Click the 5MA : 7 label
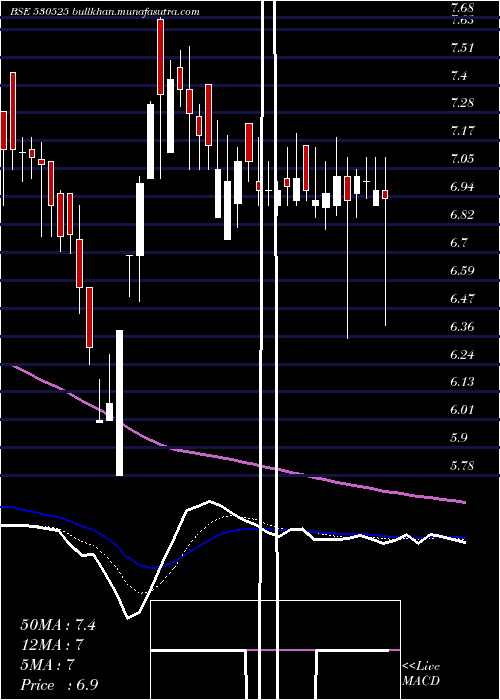 point(47,665)
